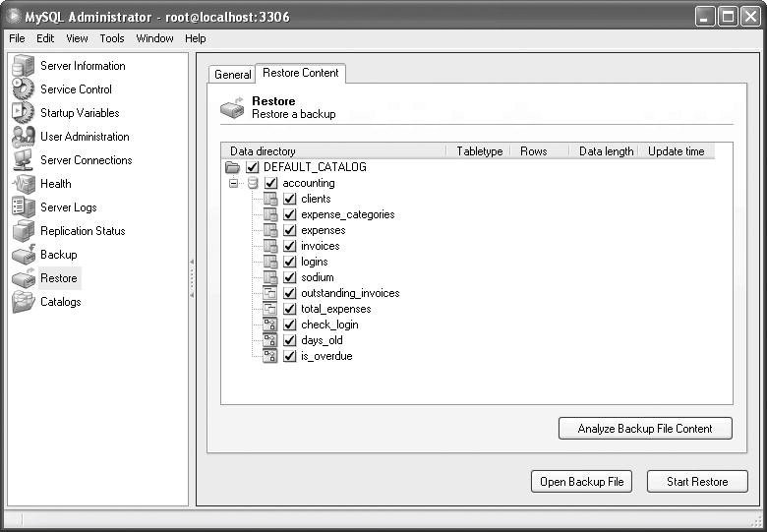Uncheck the expenses table checkbox
Image resolution: width=767 pixels, height=532 pixels.
(289, 230)
